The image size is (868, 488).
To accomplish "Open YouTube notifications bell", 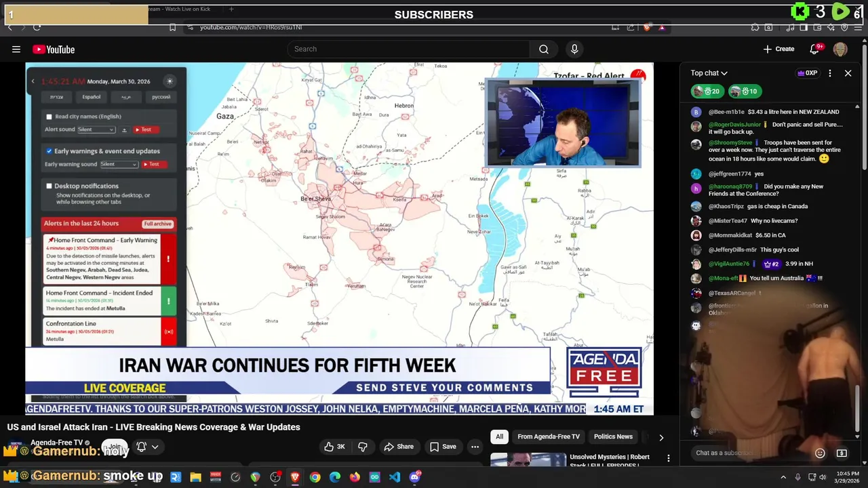I will pos(815,49).
